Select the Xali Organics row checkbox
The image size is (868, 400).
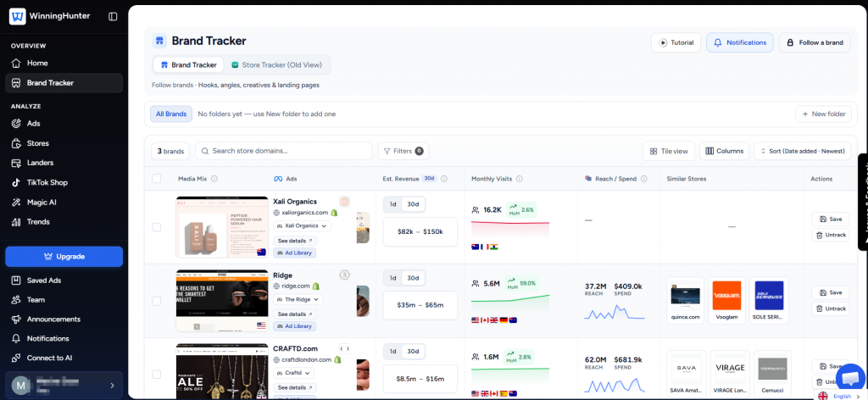coord(157,227)
